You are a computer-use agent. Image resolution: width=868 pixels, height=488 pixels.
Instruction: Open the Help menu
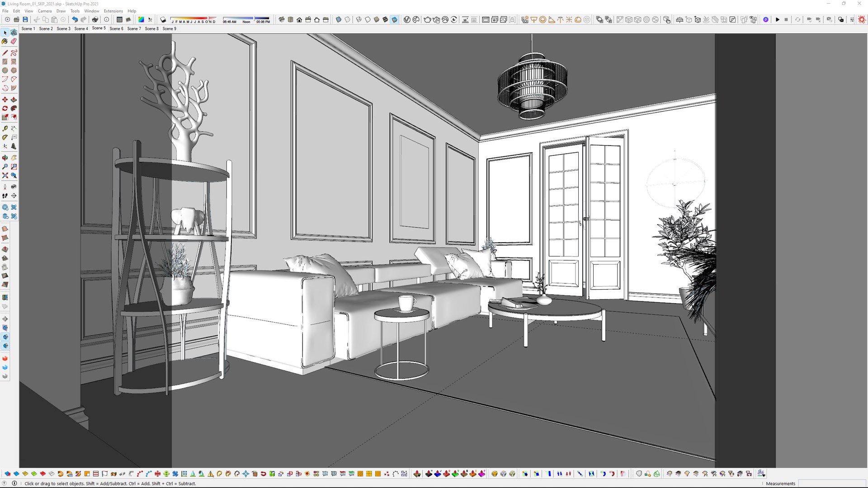132,11
